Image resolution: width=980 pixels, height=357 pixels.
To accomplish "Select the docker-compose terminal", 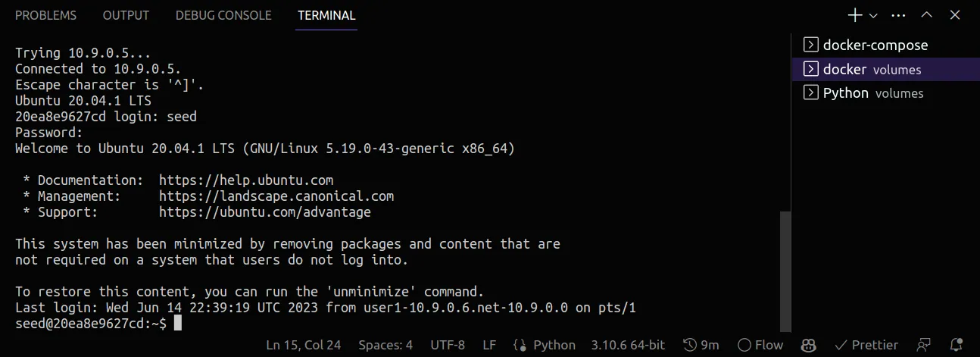I will [875, 45].
